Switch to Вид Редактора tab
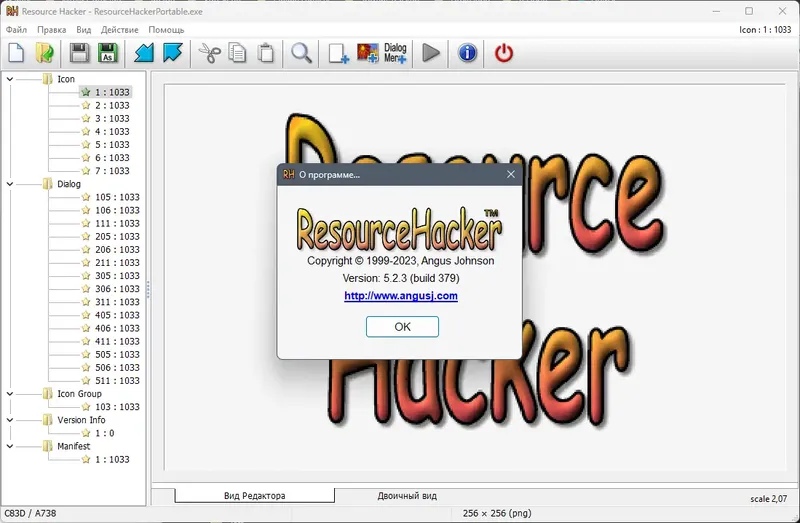This screenshot has height=523, width=800. (x=255, y=495)
